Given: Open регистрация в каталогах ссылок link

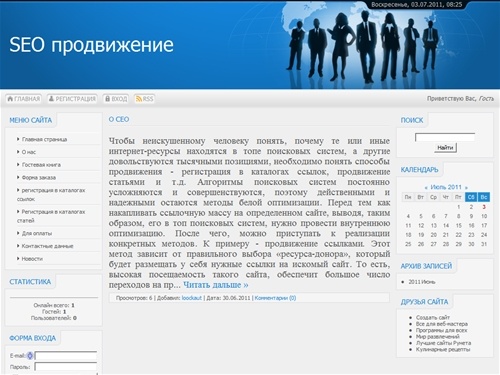Looking at the screenshot, I should point(51,194).
